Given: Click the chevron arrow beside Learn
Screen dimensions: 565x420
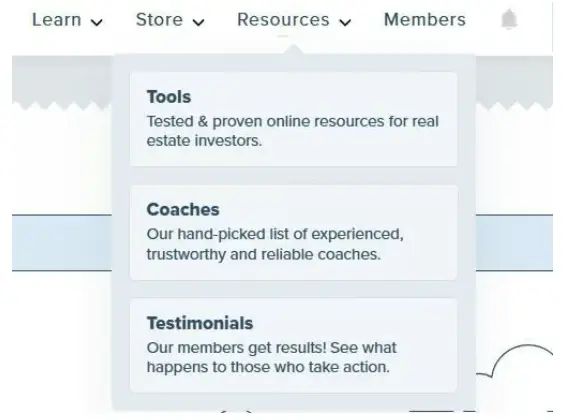Looking at the screenshot, I should click(x=97, y=23).
